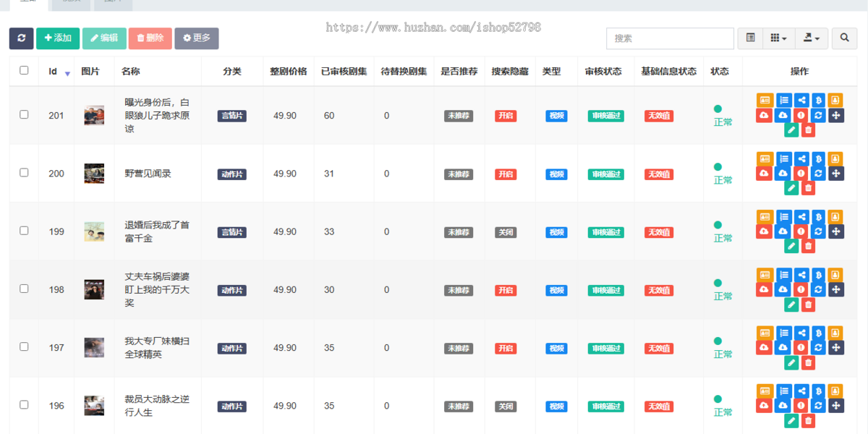Click 视频 type badge in row 198
Viewport: 868px width, 434px height.
click(x=556, y=290)
